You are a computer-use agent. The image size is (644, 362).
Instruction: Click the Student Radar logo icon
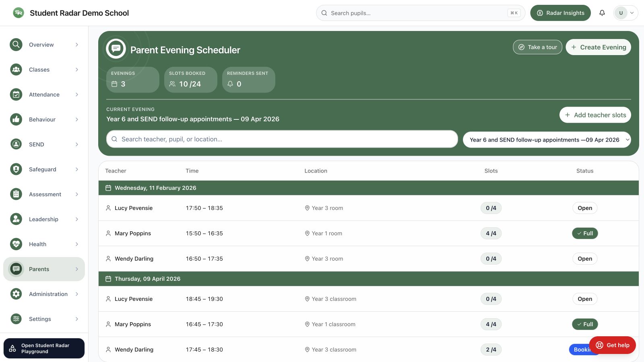click(x=19, y=13)
